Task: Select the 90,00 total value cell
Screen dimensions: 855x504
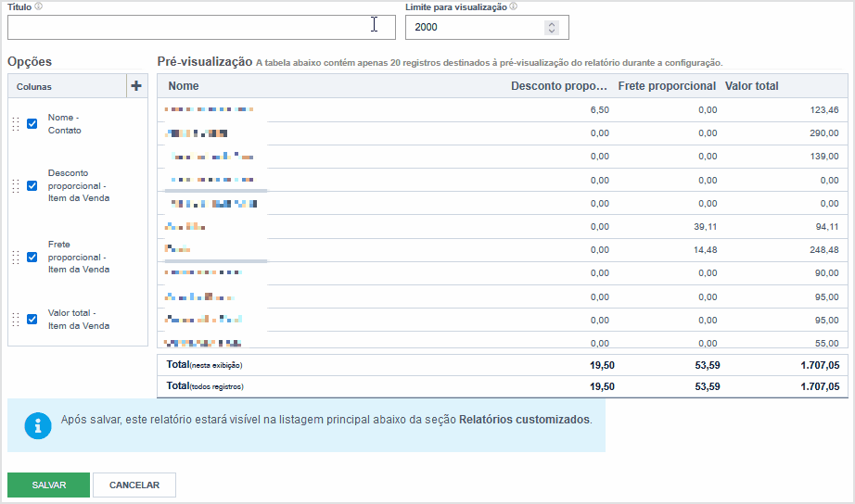Action: [x=827, y=273]
